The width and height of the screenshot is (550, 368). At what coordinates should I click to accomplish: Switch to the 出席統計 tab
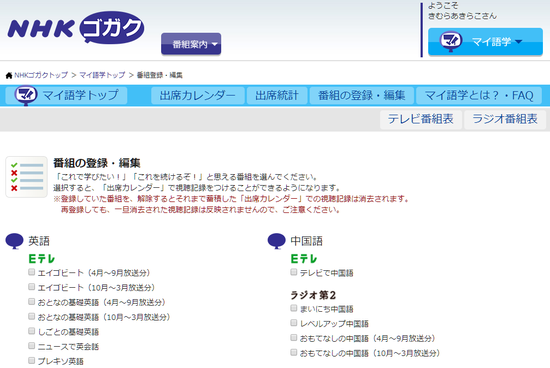point(277,95)
